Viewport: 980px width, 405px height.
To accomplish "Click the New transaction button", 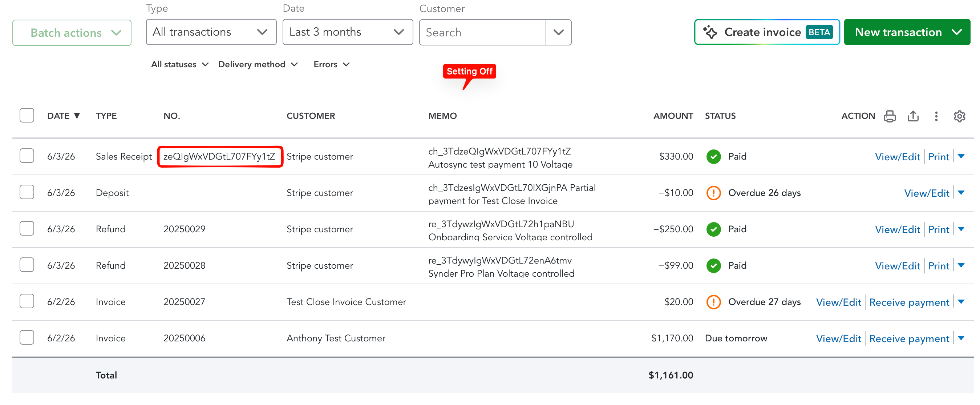I will [x=907, y=32].
